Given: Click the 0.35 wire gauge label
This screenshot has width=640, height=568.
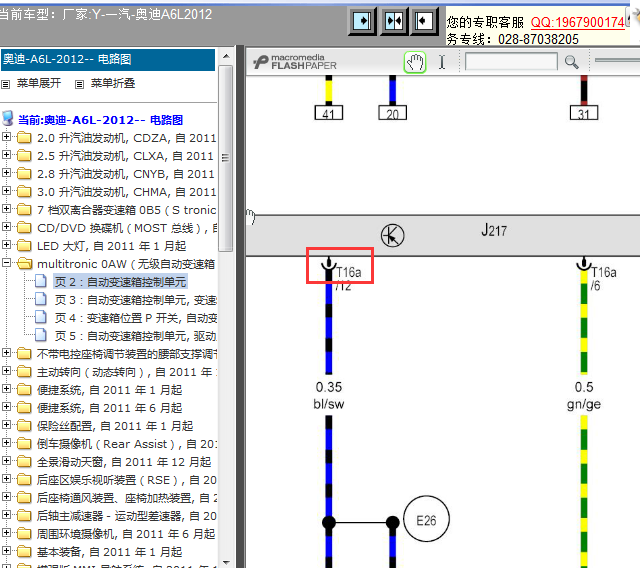Looking at the screenshot, I should pos(329,387).
